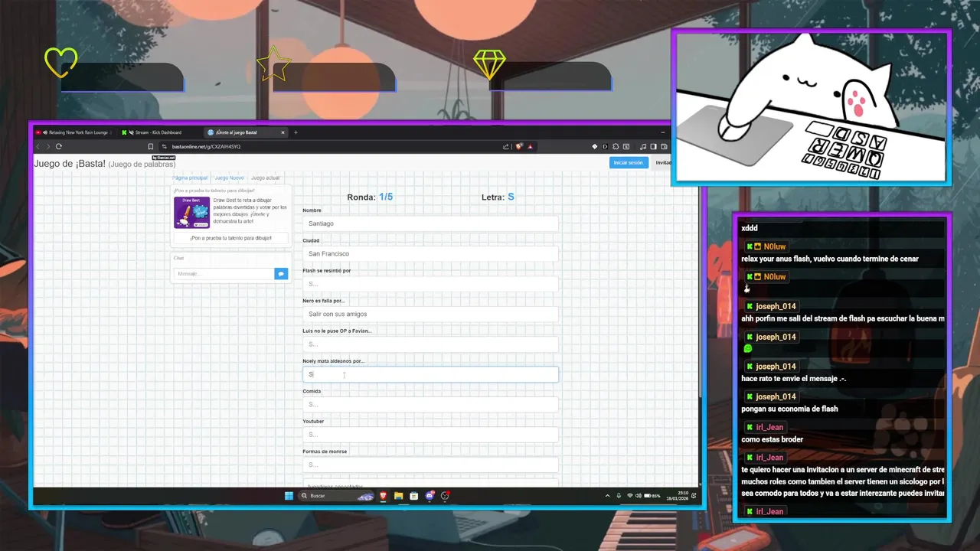Open the music note icon in browser toolbar
The image size is (980, 551).
(643, 146)
